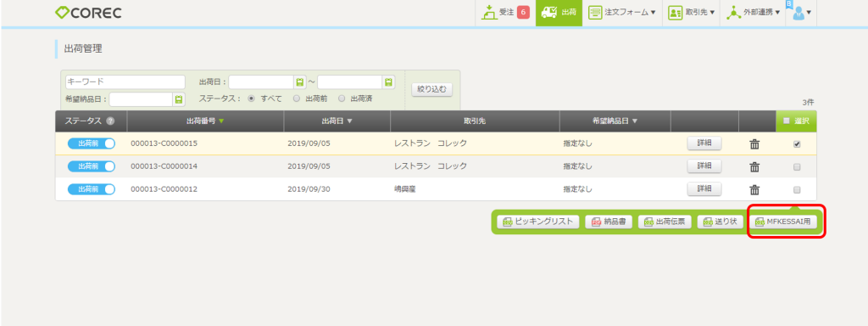Delete shipment 000013-C0000015 with trash icon
Image resolution: width=868 pixels, height=326 pixels.
754,144
